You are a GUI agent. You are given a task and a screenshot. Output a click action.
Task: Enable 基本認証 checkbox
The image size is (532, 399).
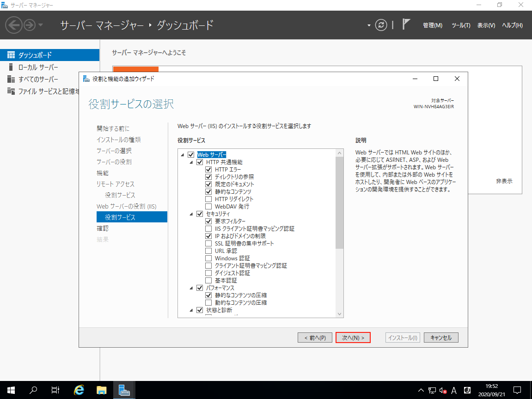point(208,281)
